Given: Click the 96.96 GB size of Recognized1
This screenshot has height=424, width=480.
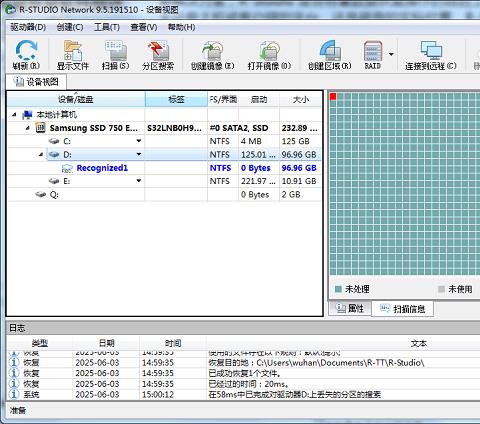Looking at the screenshot, I should 299,168.
